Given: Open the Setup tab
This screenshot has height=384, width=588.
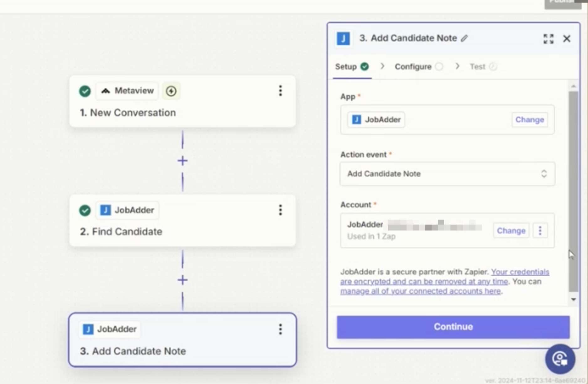Looking at the screenshot, I should [x=346, y=67].
